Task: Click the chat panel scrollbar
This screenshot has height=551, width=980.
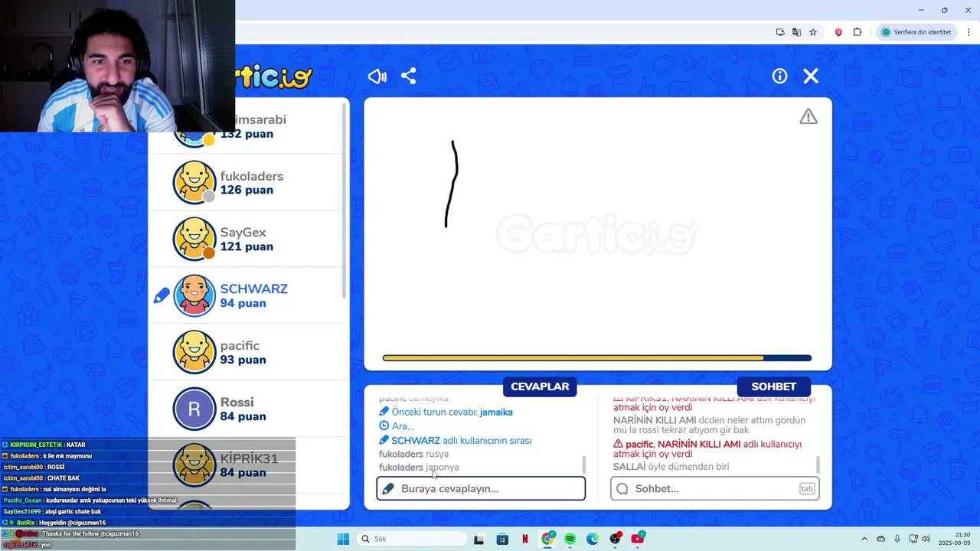Action: coord(818,465)
